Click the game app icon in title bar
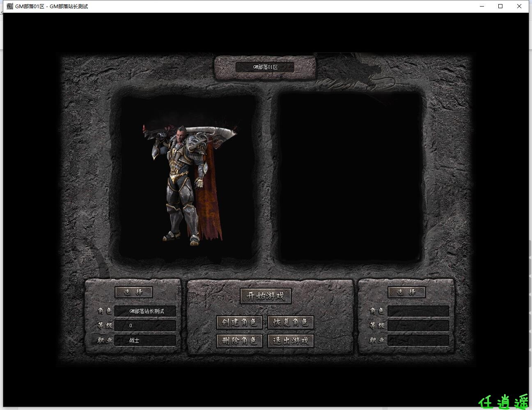Image resolution: width=532 pixels, height=410 pixels. click(10, 6)
